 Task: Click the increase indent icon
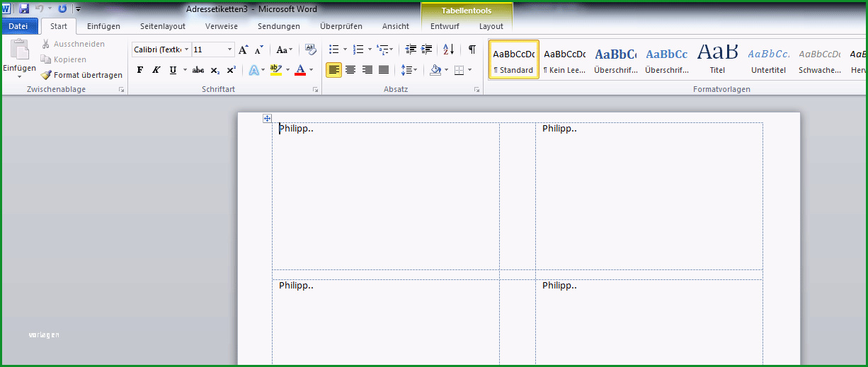[x=426, y=49]
